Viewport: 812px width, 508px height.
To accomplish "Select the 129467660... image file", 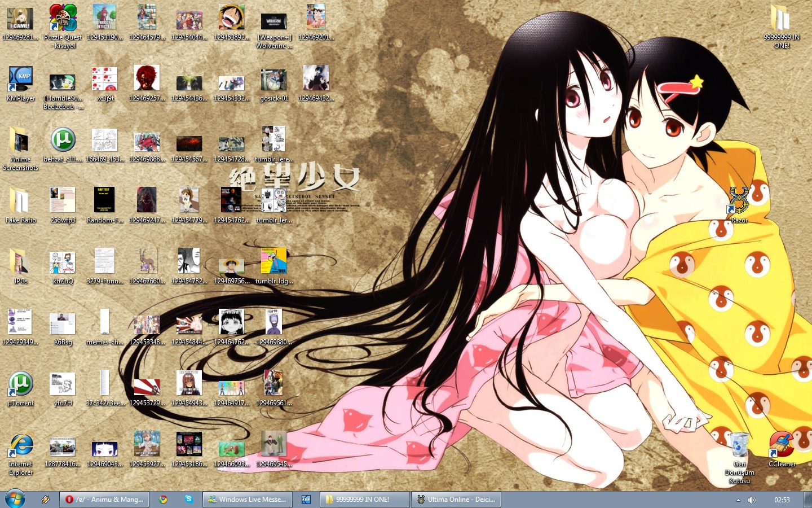I will 147,261.
